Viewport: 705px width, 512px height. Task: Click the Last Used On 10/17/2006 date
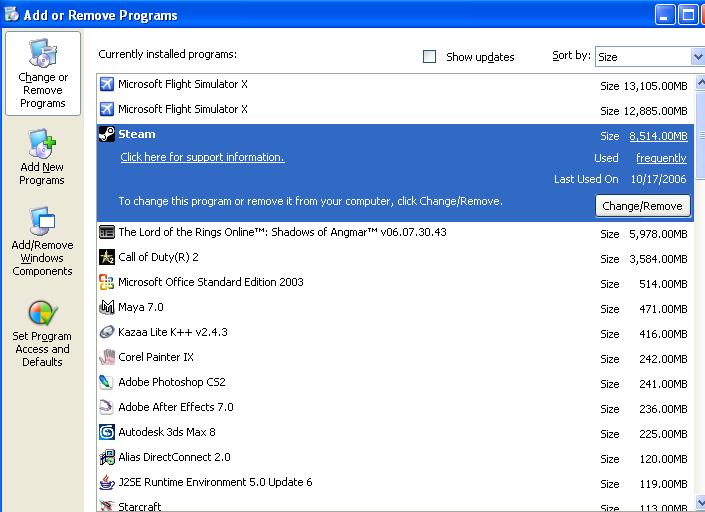click(658, 179)
